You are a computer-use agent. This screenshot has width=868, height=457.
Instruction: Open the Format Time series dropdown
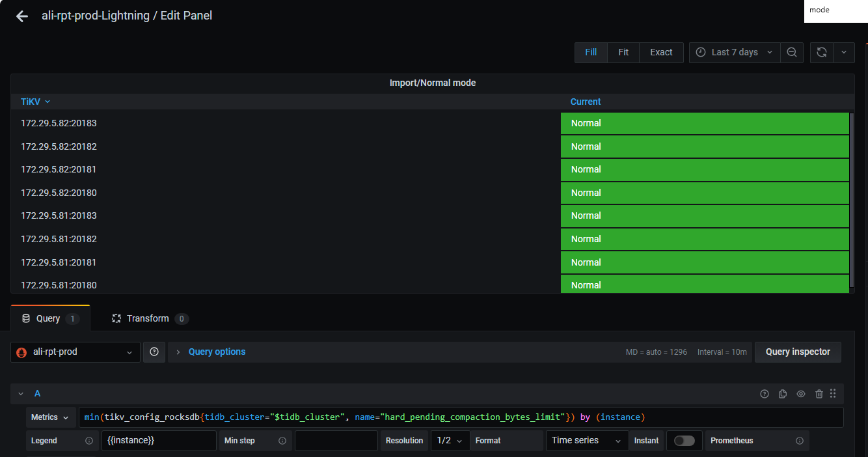pos(586,441)
